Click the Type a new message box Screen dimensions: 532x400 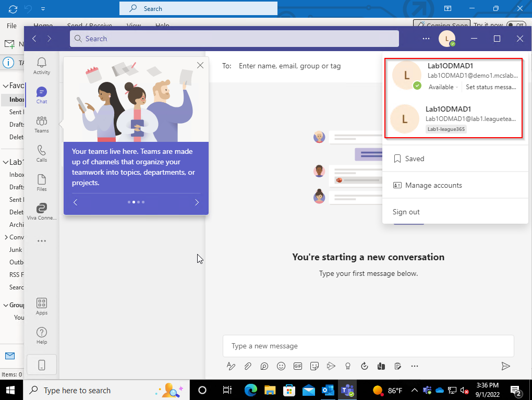368,346
